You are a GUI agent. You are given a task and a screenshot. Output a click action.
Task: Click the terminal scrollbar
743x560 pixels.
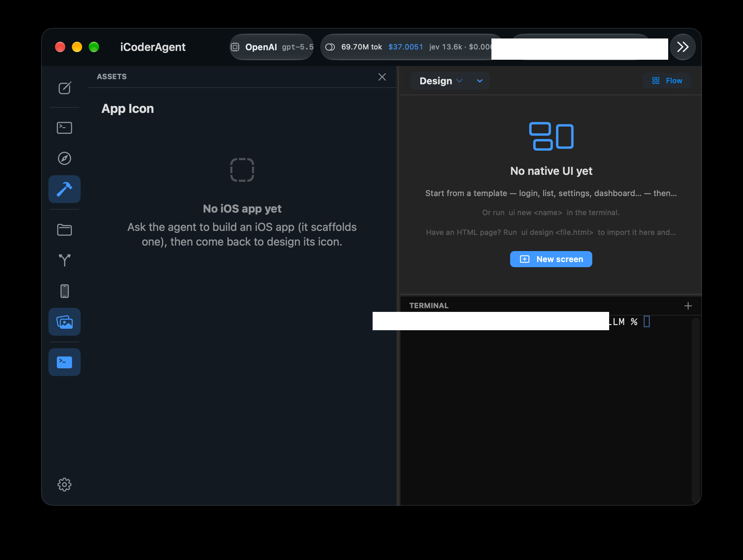point(695,410)
